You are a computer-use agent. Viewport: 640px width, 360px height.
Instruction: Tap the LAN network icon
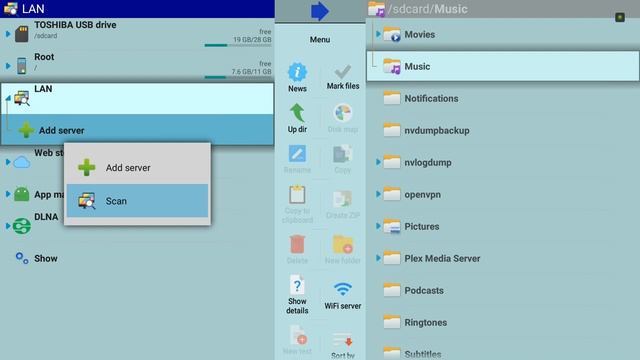22,98
